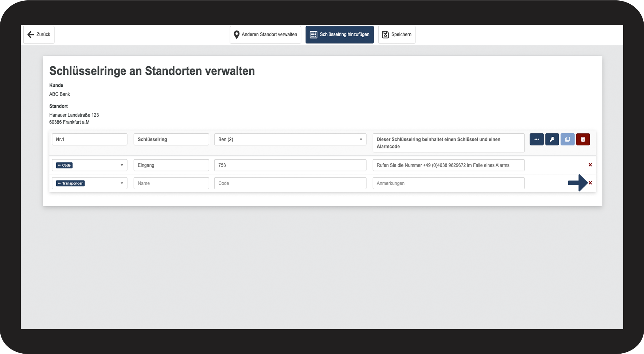Image resolution: width=644 pixels, height=354 pixels.
Task: Click the dark blue three-dots code button
Action: [536, 139]
